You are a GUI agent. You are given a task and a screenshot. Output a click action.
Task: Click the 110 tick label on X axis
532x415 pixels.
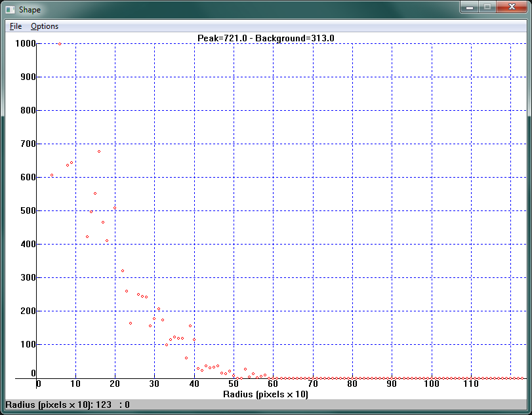click(x=470, y=384)
